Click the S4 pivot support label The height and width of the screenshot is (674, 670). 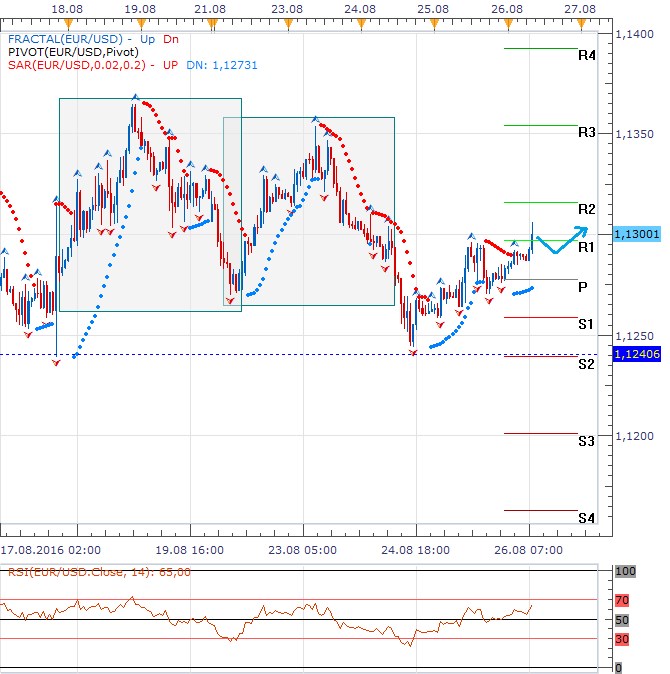point(587,518)
